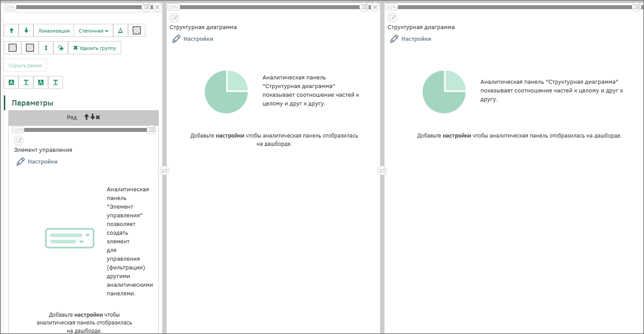
Task: Click the fill bucket icon beside Удалить группу
Action: [x=61, y=48]
